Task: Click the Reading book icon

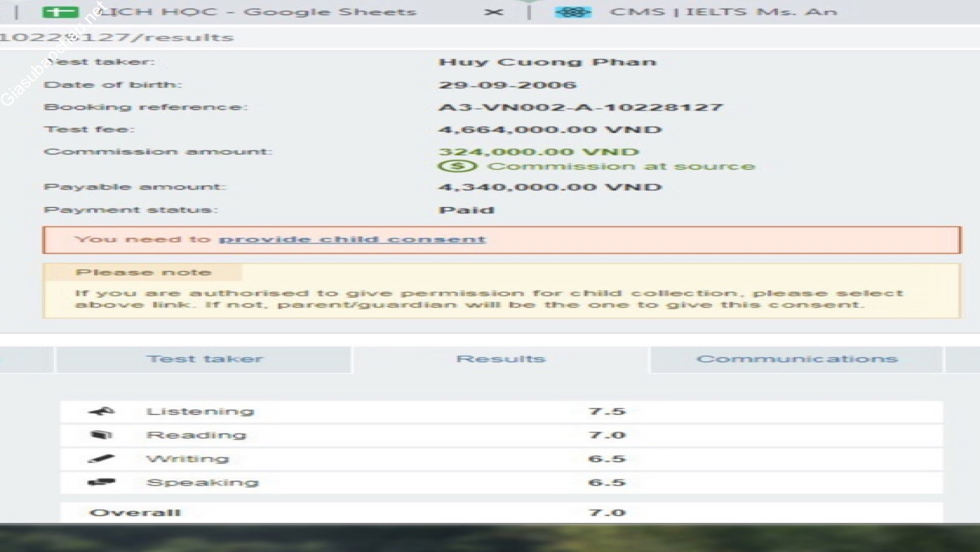Action: coord(101,436)
